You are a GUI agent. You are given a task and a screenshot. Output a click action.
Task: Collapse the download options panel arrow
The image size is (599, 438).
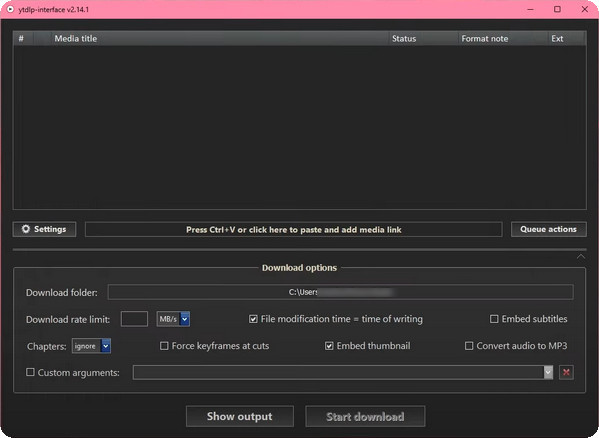[581, 256]
